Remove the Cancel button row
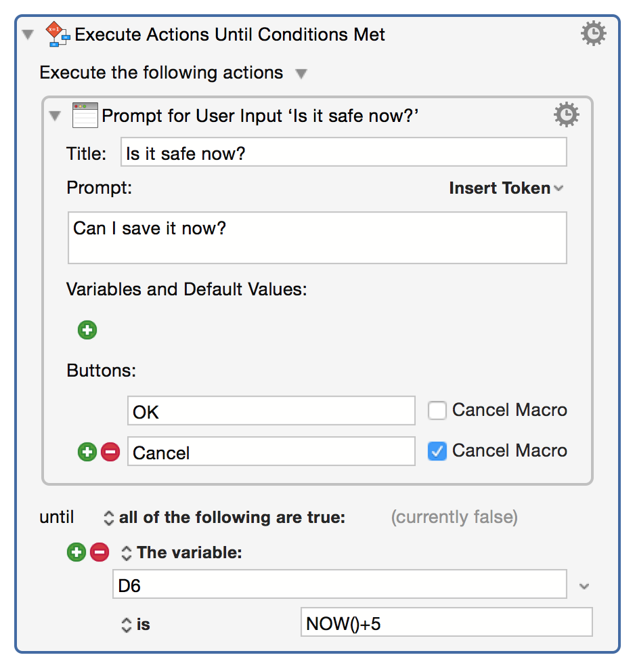This screenshot has width=635, height=672. (x=110, y=452)
